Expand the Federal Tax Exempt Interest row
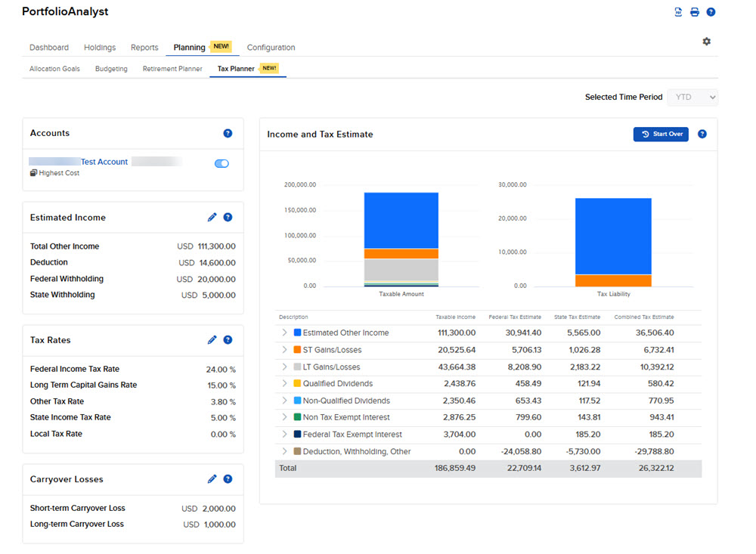This screenshot has width=756, height=554. (x=284, y=435)
